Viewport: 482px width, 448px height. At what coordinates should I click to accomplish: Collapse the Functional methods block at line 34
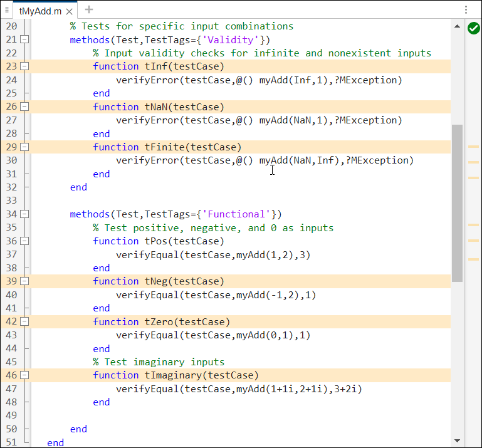pyautogui.click(x=24, y=214)
